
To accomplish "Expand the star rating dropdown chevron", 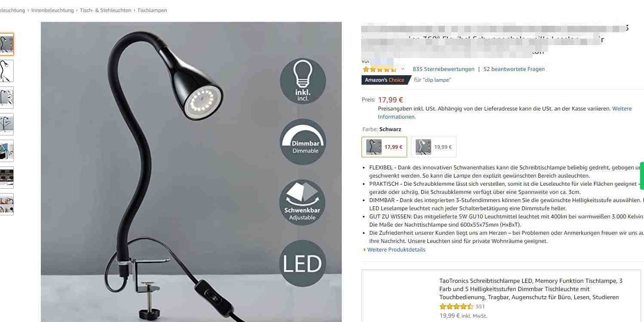I will 403,69.
